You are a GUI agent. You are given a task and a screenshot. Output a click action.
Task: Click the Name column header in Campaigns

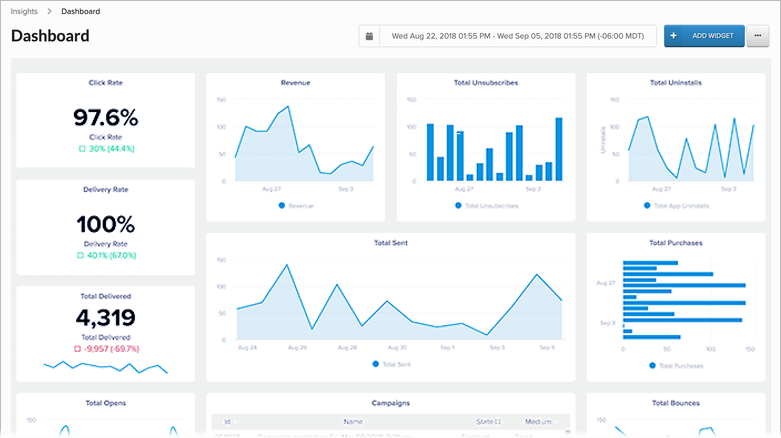coord(353,422)
